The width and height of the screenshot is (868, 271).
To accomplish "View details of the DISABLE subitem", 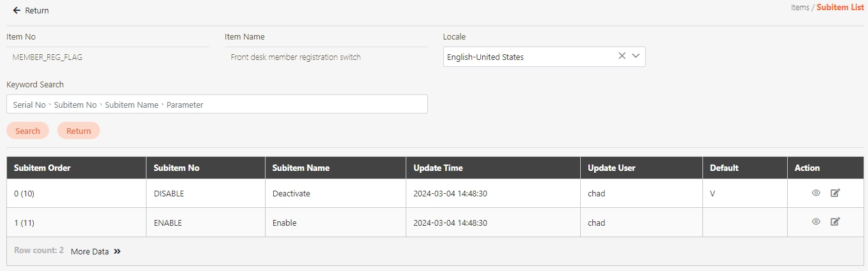I will 816,193.
